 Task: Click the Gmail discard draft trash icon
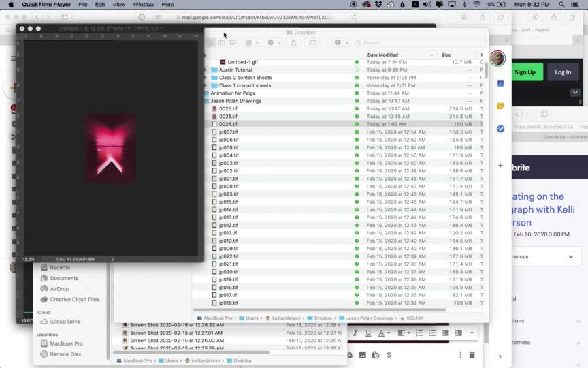point(472,355)
